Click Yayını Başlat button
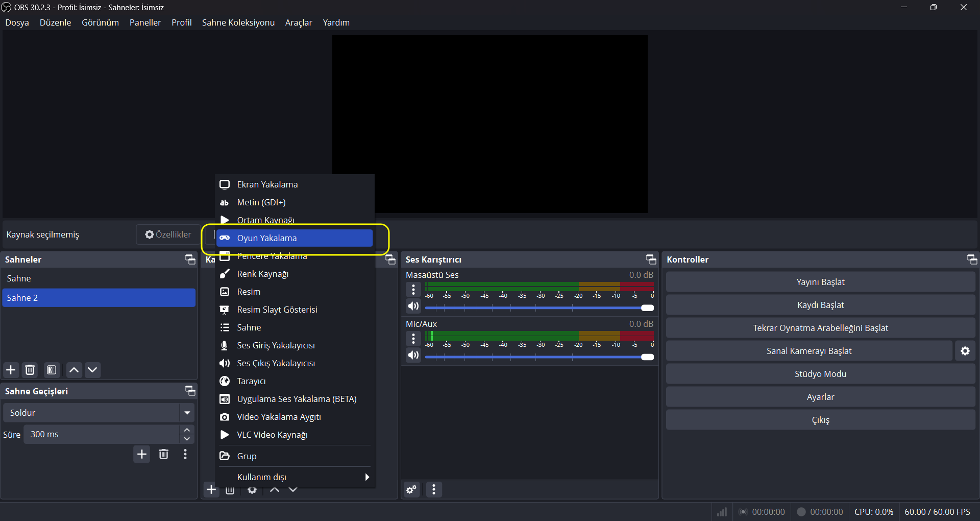 [x=820, y=282]
